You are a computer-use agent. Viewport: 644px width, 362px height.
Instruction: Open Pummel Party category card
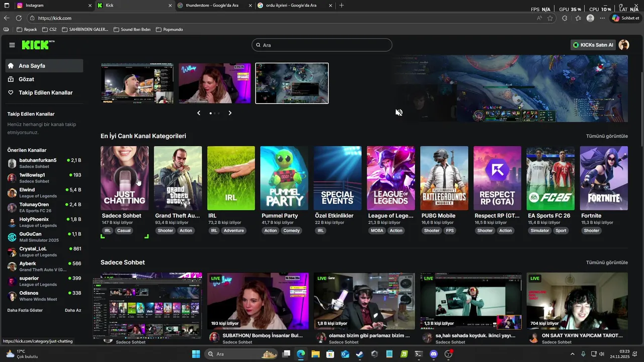point(284,178)
